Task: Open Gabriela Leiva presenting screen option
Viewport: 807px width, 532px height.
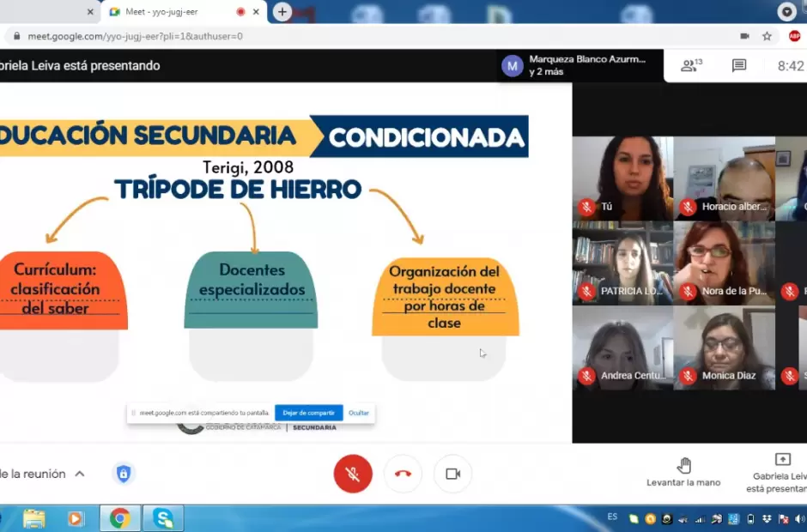Action: click(x=781, y=474)
